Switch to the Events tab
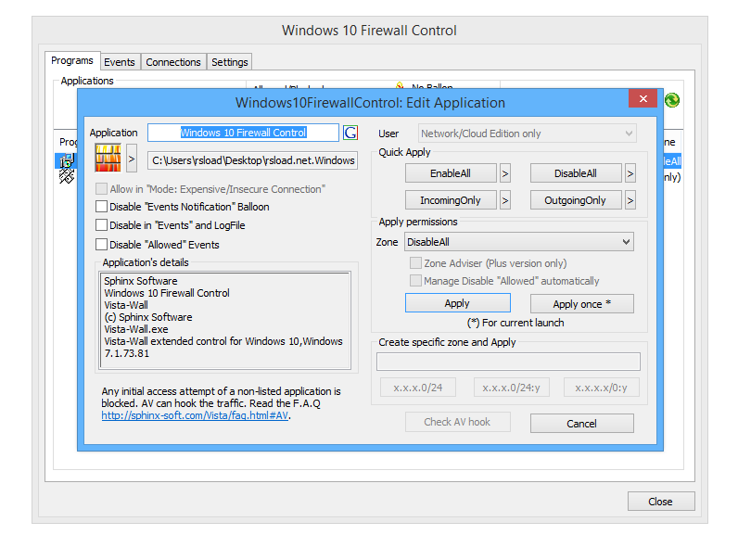Screen dimensions: 738x560 (120, 62)
